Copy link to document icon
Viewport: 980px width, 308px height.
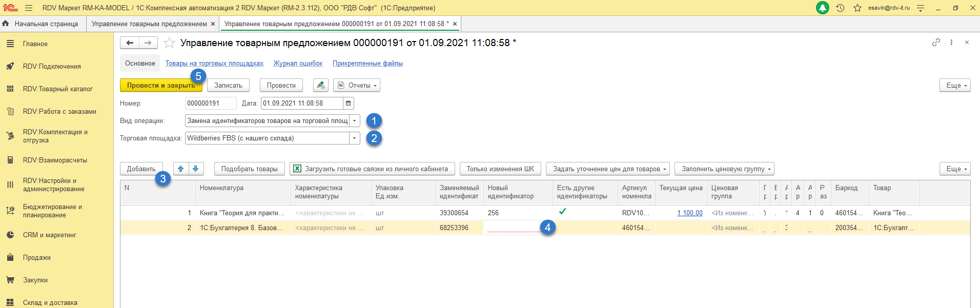[936, 43]
